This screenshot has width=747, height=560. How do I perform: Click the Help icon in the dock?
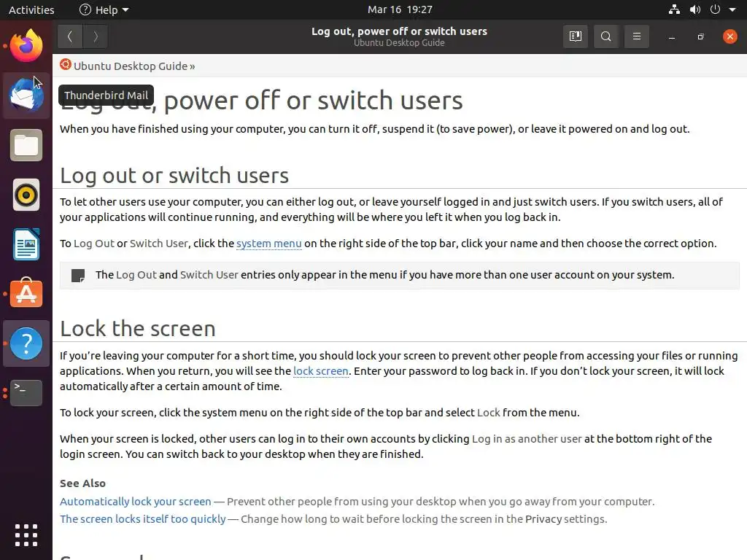tap(26, 343)
